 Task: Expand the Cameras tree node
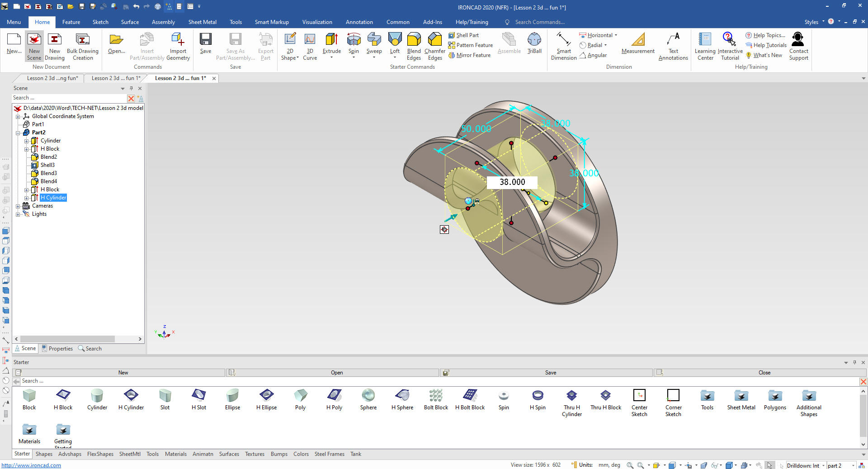(x=18, y=206)
